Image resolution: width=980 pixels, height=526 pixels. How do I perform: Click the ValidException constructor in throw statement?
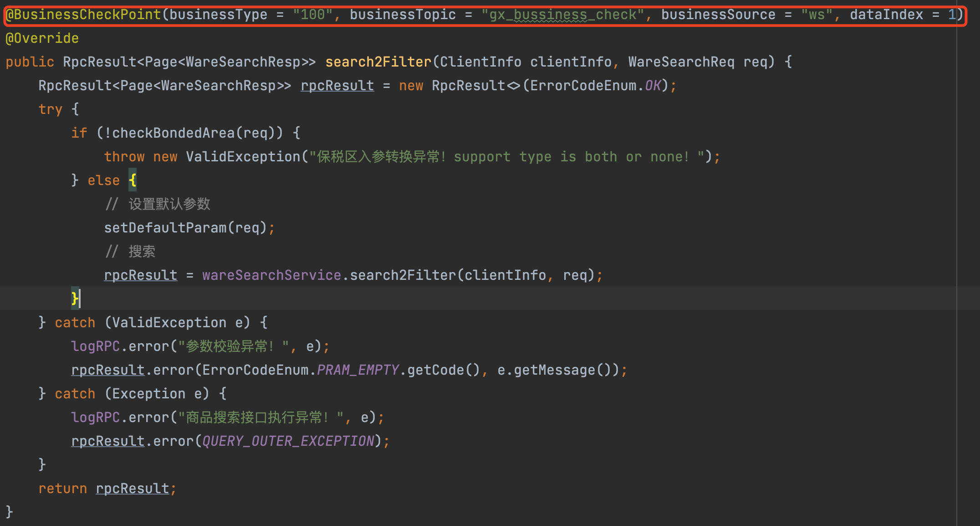click(x=243, y=157)
